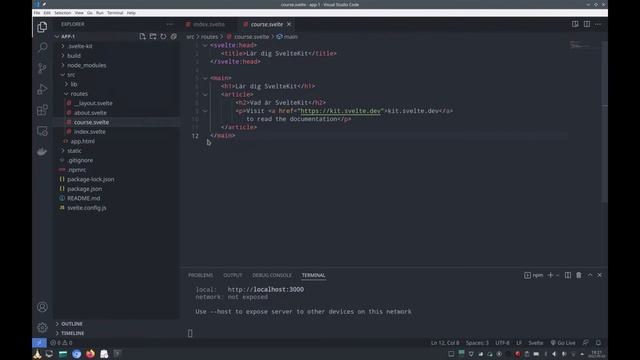Open the Search view in activity bar

(42, 47)
